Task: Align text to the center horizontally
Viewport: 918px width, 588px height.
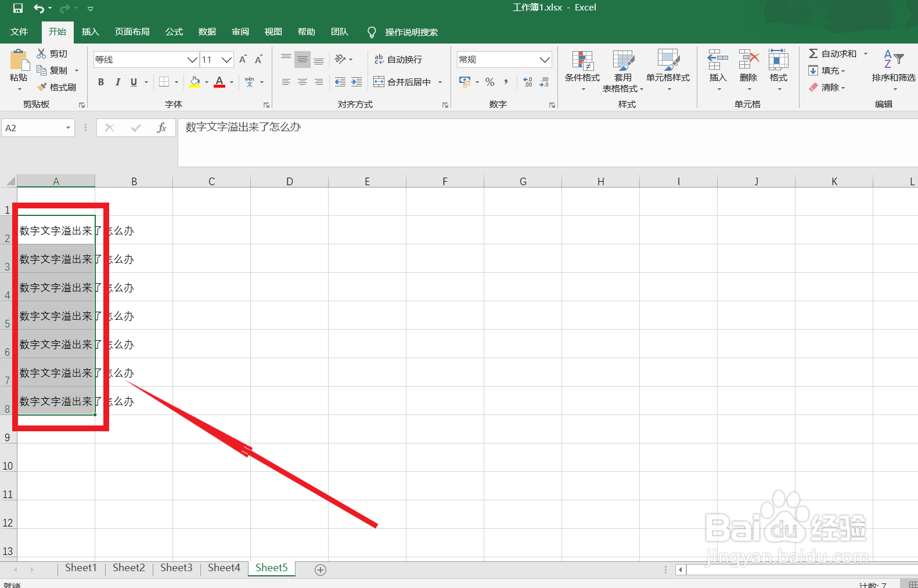Action: [x=303, y=82]
